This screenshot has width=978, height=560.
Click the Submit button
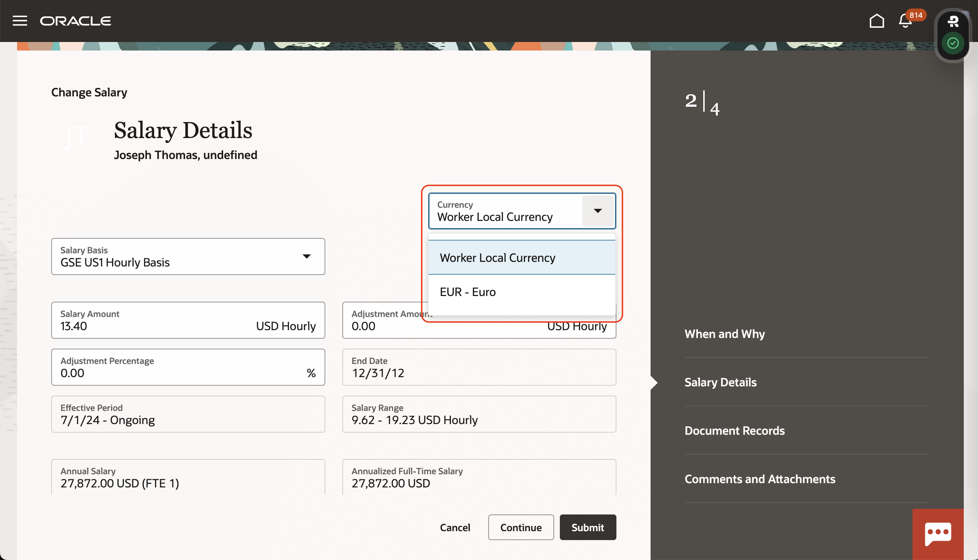pyautogui.click(x=588, y=527)
